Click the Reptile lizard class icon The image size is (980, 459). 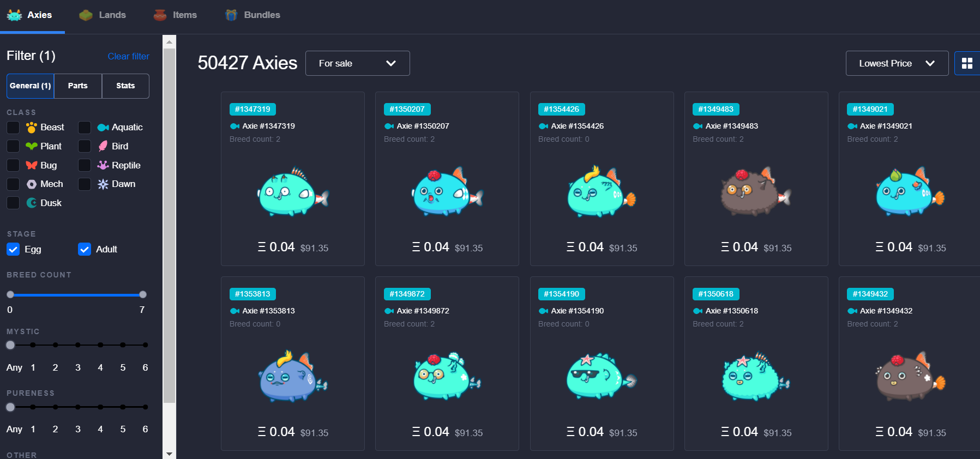tap(103, 165)
